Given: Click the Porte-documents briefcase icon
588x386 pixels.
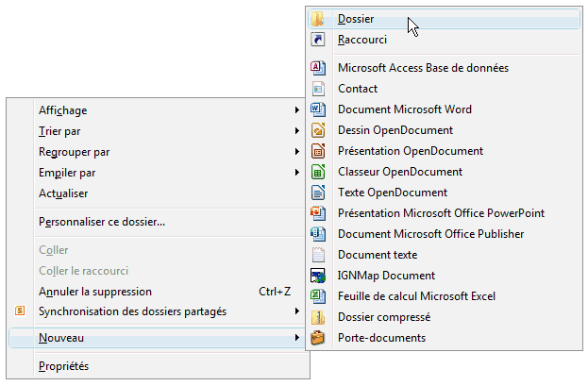Looking at the screenshot, I should (318, 338).
